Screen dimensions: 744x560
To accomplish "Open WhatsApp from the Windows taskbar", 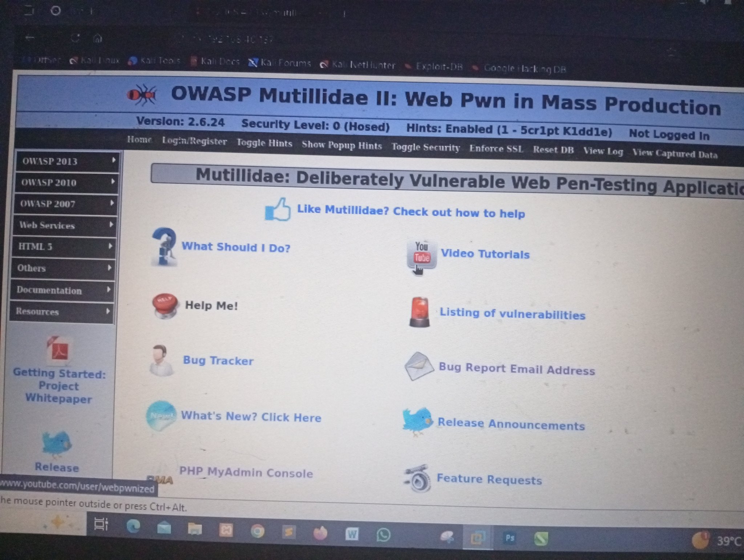I will (x=383, y=535).
